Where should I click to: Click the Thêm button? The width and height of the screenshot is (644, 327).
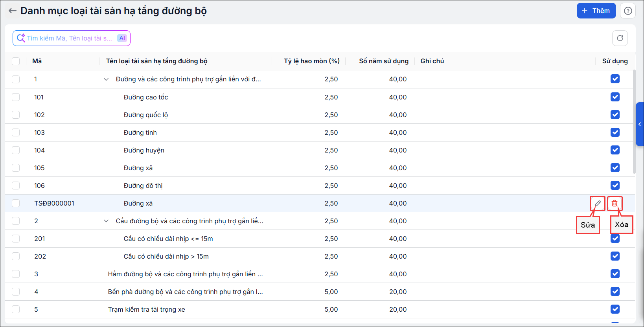[x=596, y=11]
